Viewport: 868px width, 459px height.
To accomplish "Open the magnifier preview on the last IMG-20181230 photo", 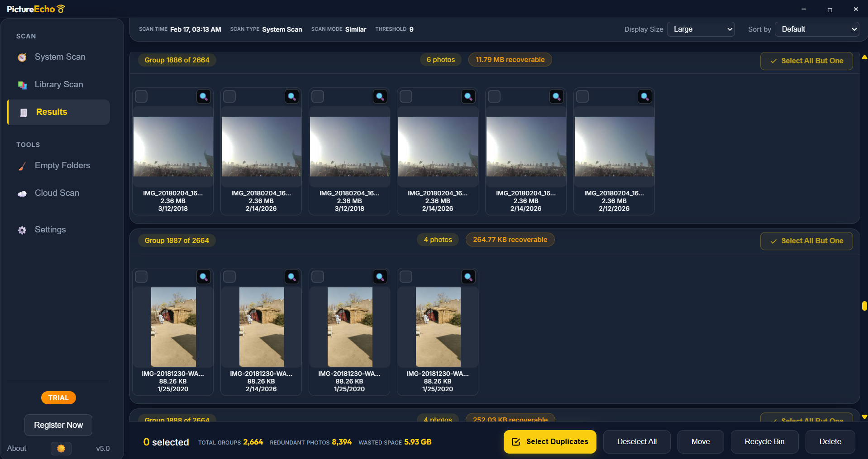I will tap(468, 277).
